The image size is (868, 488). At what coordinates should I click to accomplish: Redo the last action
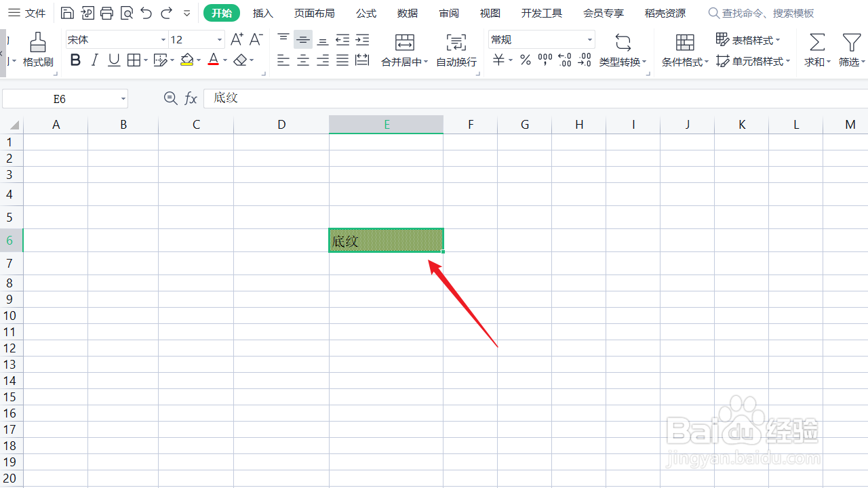coord(166,13)
